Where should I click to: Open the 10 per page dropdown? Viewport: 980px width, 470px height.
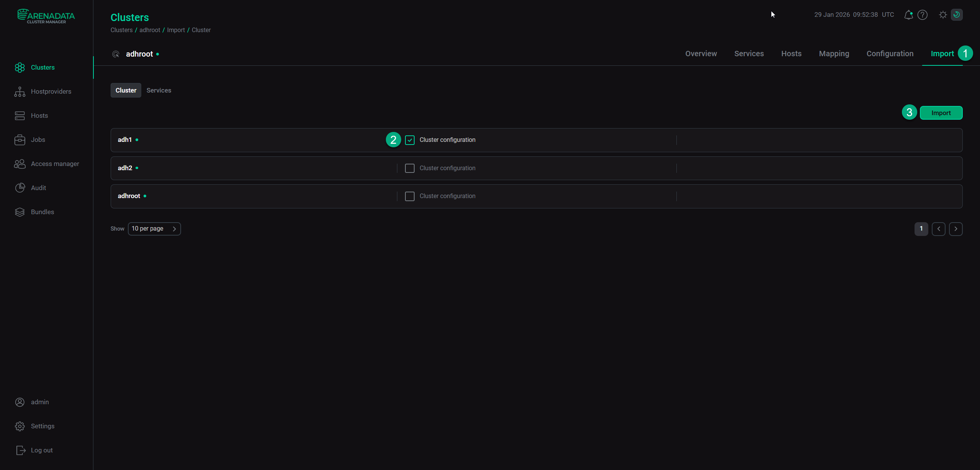click(x=154, y=229)
